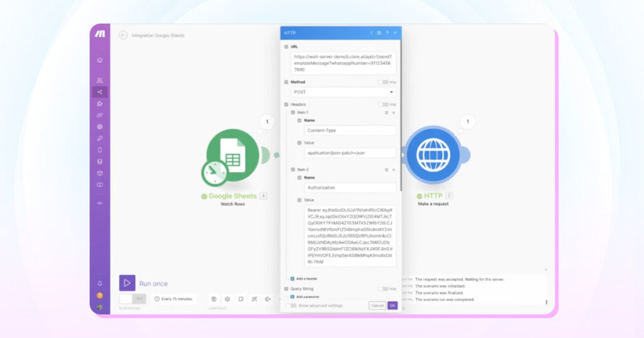Click Add a header
Viewport: 644px width, 338px height.
click(304, 278)
